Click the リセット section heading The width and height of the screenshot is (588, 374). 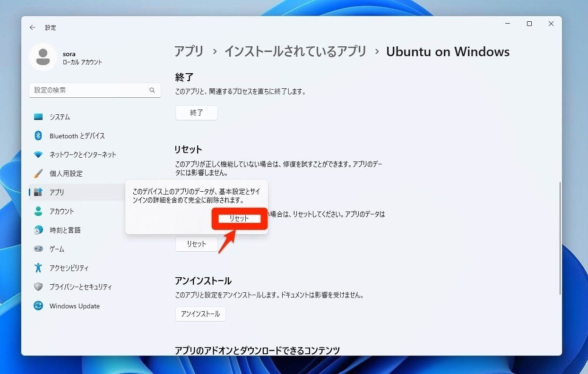click(x=188, y=149)
